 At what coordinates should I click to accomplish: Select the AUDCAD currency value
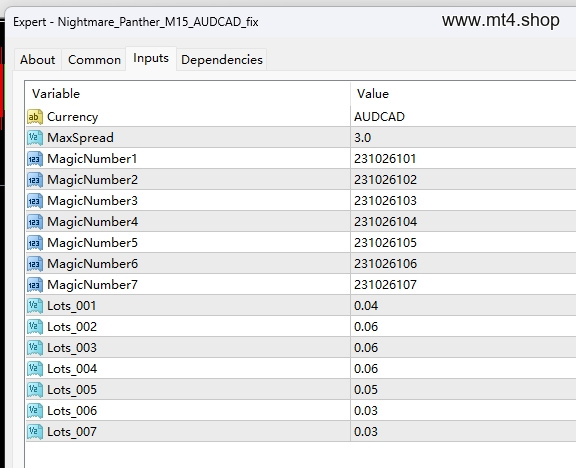coord(379,117)
